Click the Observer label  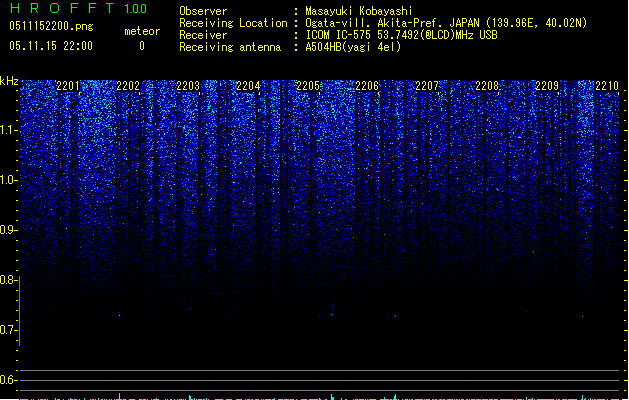coord(203,11)
